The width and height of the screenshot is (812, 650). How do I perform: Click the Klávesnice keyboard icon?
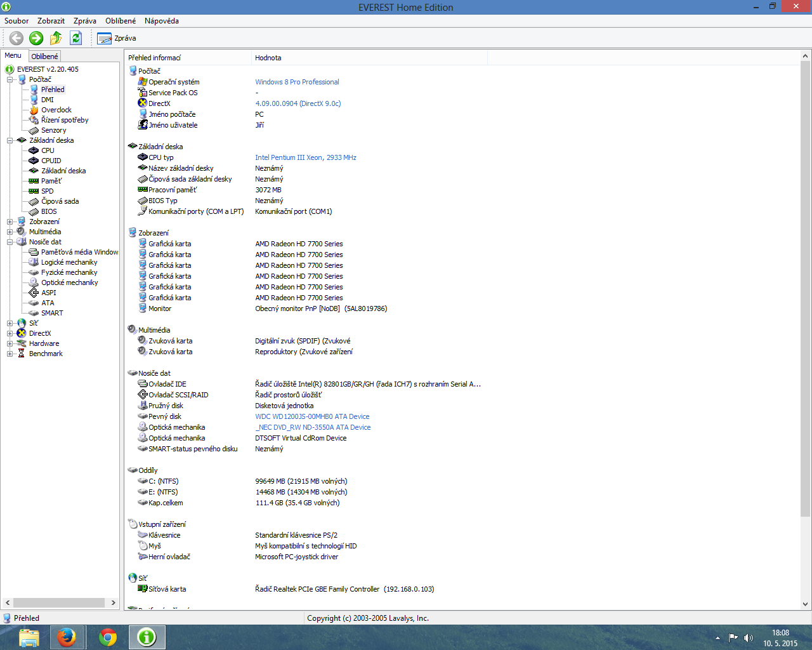143,534
